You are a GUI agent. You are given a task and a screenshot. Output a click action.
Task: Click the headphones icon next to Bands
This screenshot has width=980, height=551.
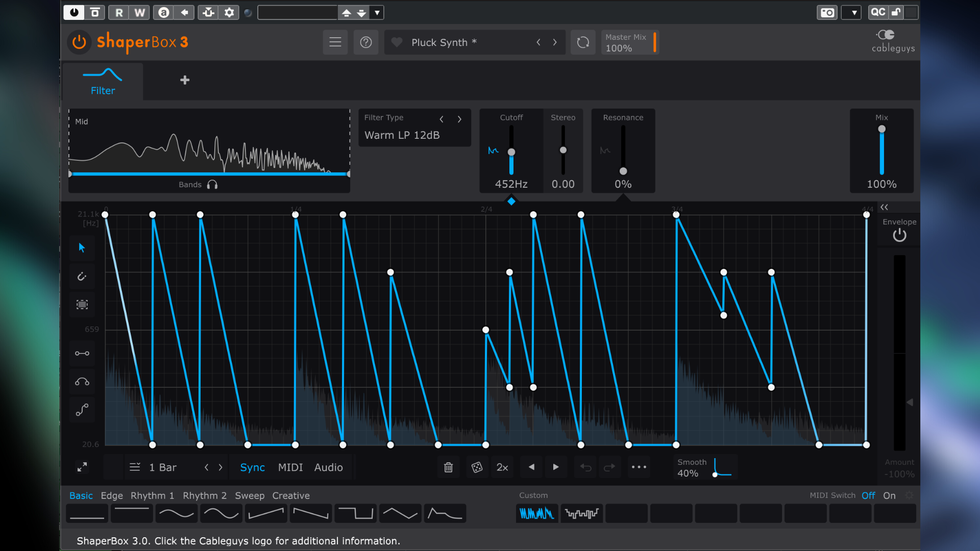click(x=212, y=185)
